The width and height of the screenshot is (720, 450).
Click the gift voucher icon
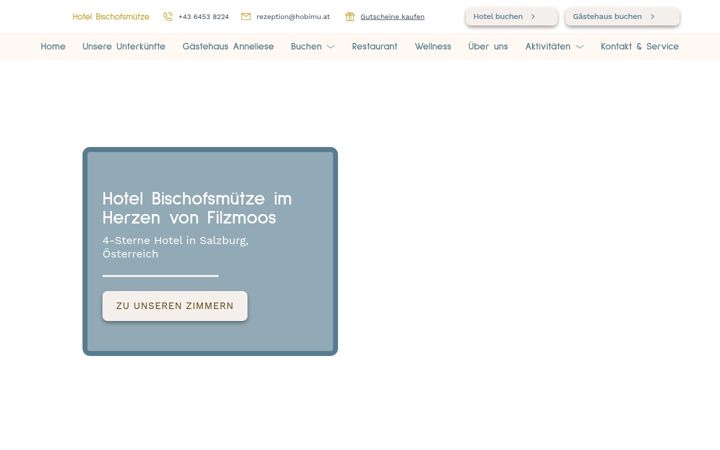pyautogui.click(x=350, y=17)
